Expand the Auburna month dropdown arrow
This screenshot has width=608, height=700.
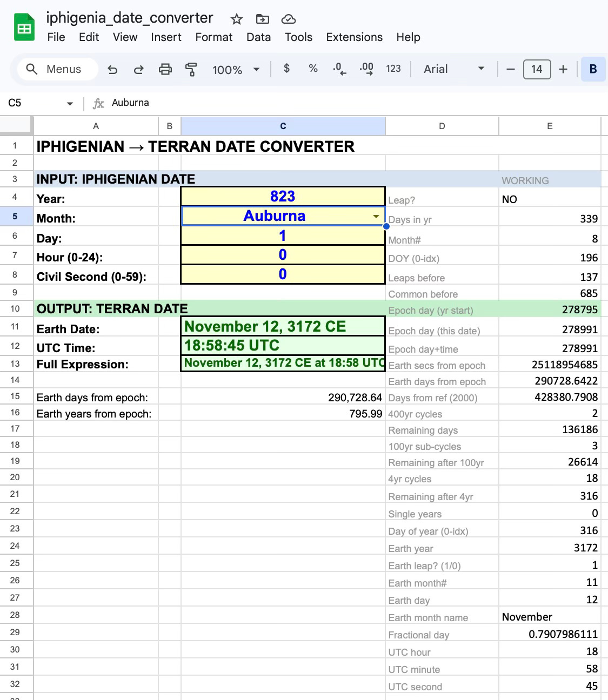click(376, 217)
